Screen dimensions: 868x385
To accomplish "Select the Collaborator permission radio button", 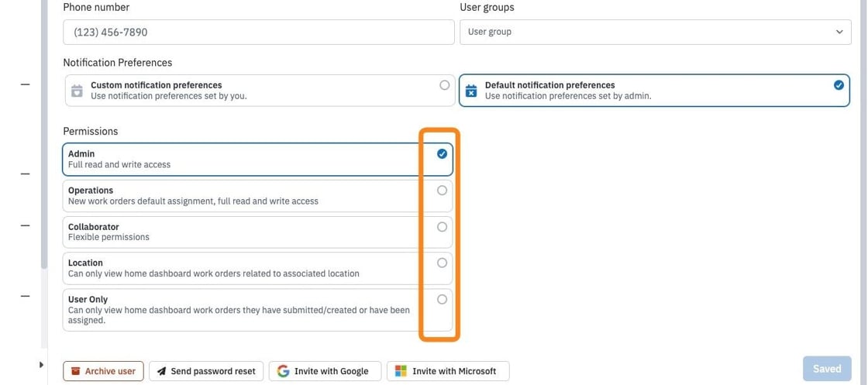I will click(x=442, y=227).
